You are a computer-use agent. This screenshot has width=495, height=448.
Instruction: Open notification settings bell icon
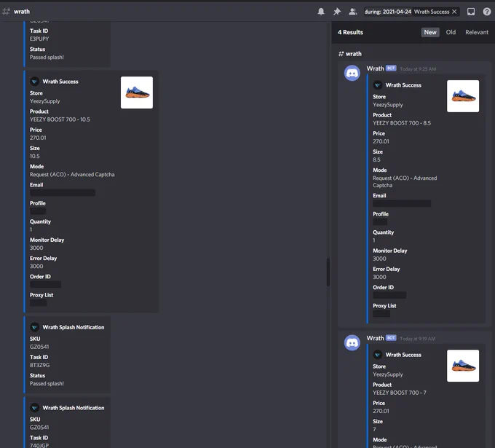pyautogui.click(x=321, y=12)
